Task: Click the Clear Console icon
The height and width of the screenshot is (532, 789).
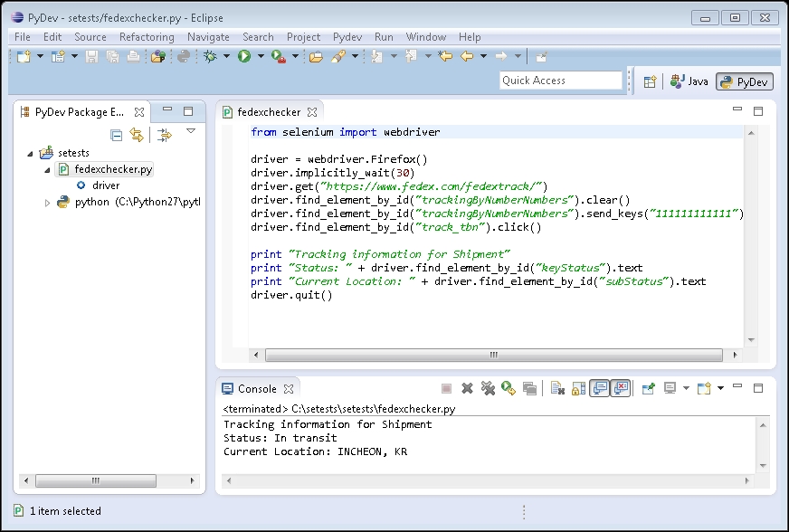Action: point(557,388)
